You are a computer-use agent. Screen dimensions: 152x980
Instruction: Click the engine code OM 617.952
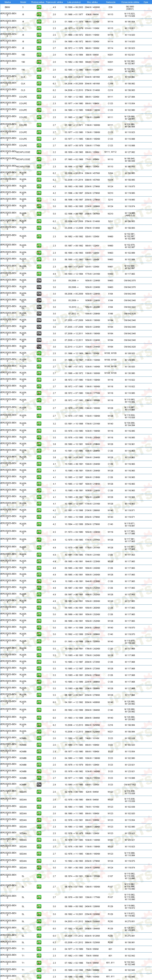pyautogui.click(x=130, y=784)
